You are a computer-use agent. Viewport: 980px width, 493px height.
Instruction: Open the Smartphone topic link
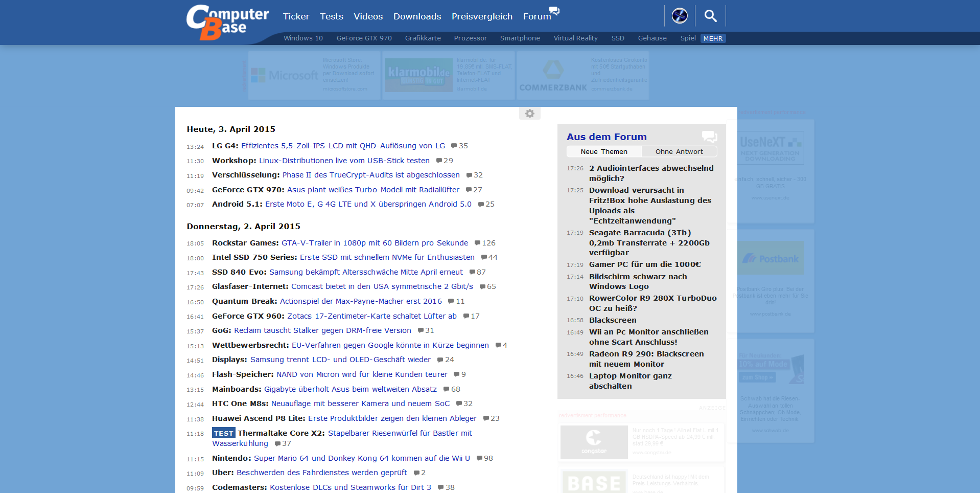pyautogui.click(x=520, y=38)
